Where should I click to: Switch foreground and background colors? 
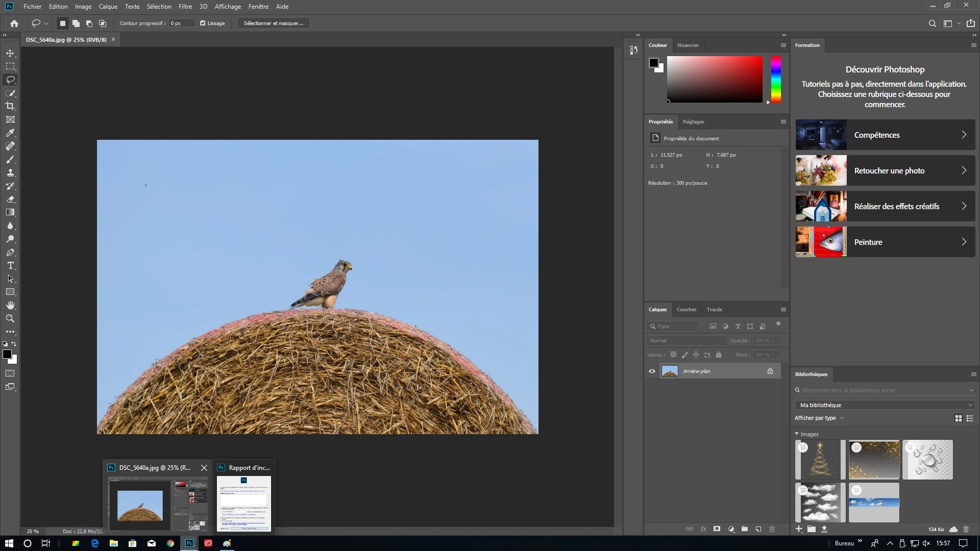[14, 344]
